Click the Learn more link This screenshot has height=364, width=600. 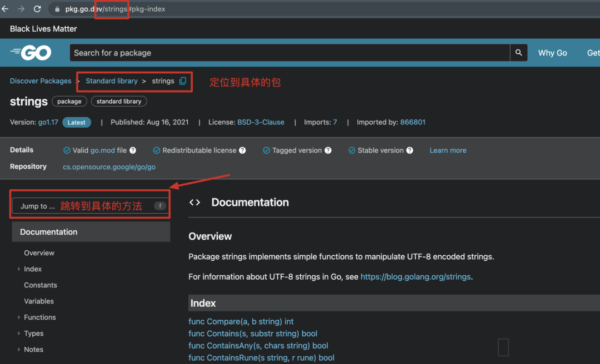point(448,150)
